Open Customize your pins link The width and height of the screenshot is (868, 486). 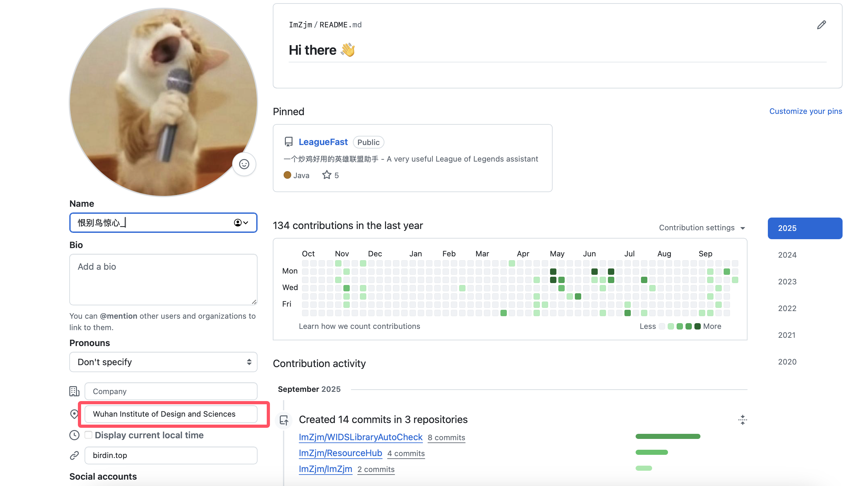pyautogui.click(x=805, y=111)
